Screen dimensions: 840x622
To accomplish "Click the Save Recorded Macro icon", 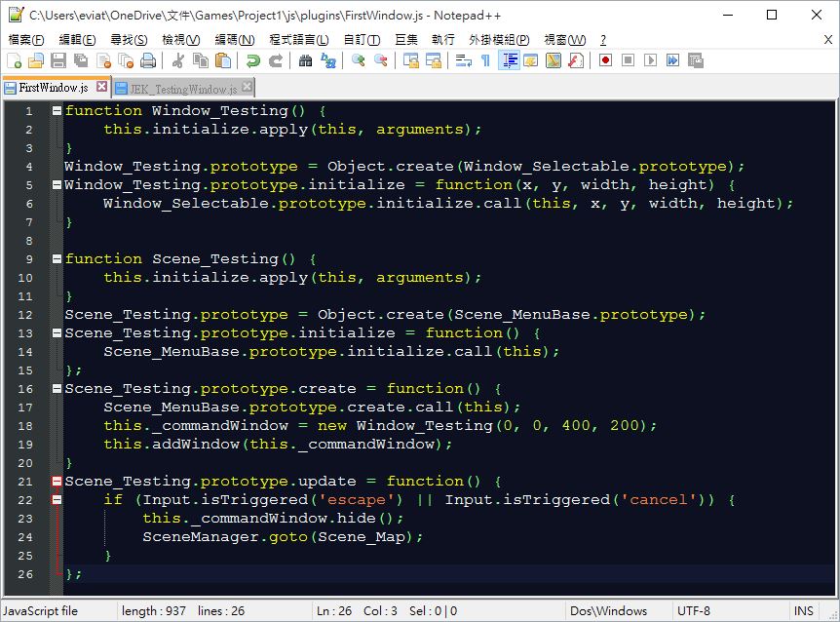I will 696,60.
